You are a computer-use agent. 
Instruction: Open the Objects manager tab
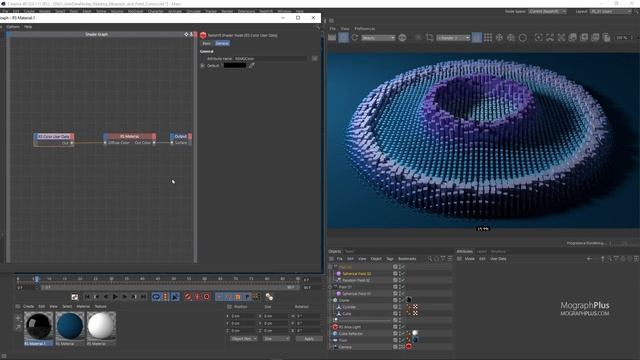[335, 251]
